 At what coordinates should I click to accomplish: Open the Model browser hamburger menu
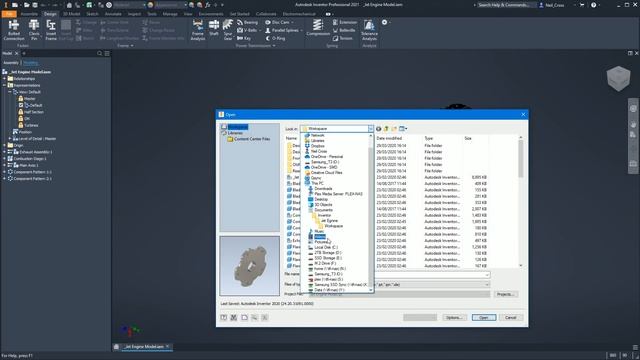coord(107,53)
